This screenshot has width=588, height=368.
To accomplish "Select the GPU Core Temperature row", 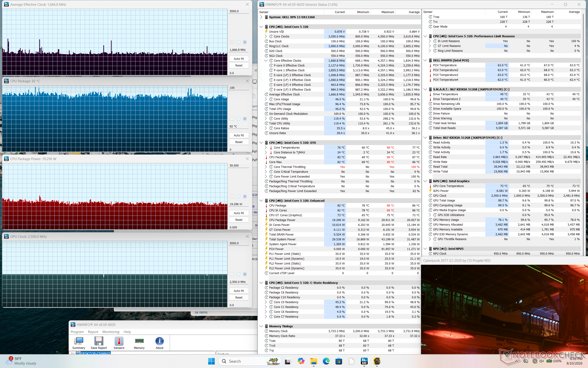I will pyautogui.click(x=504, y=186).
